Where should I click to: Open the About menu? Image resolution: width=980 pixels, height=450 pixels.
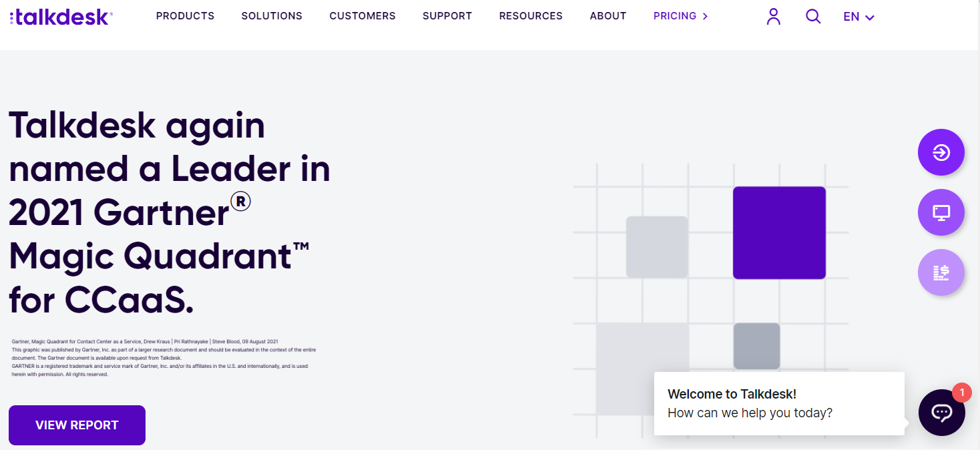608,16
